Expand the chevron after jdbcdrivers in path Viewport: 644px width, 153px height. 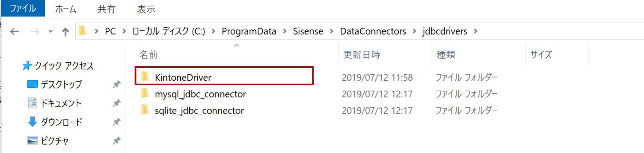(476, 31)
